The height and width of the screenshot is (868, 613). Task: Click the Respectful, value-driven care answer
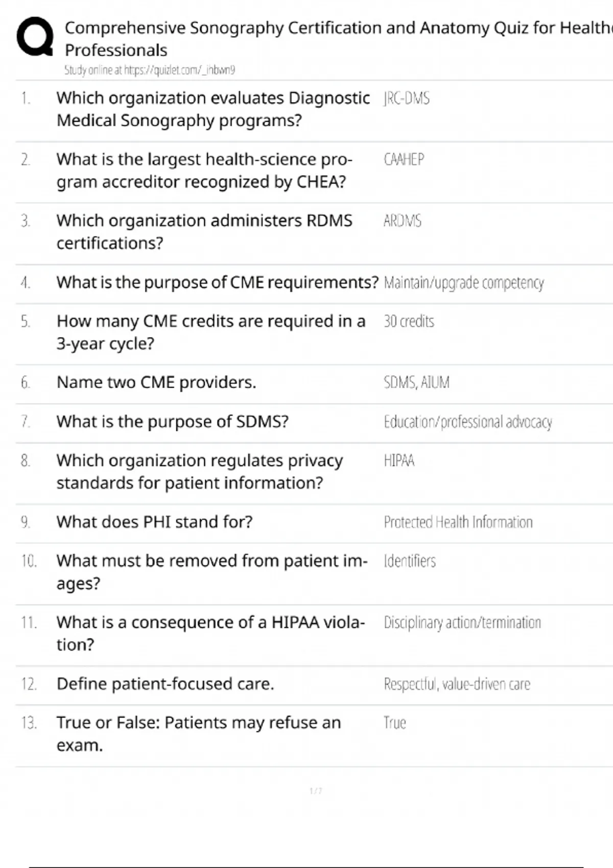coord(457,684)
